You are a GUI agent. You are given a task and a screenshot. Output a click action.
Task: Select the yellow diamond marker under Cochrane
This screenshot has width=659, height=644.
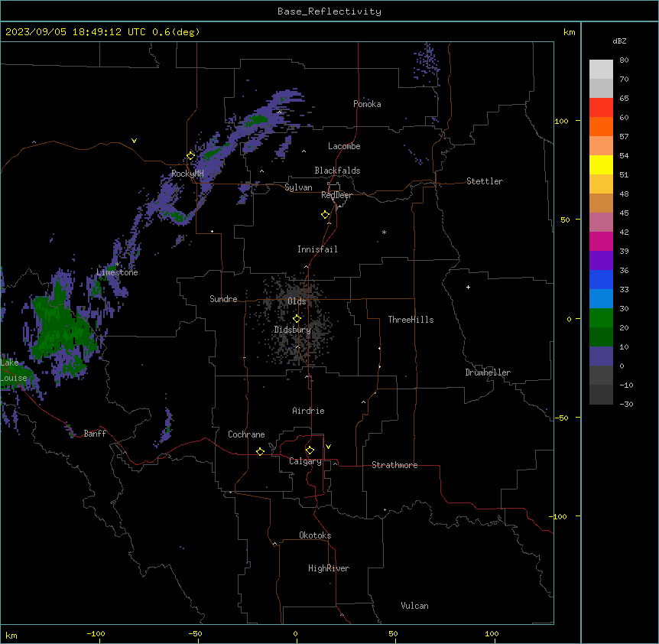pyautogui.click(x=260, y=451)
